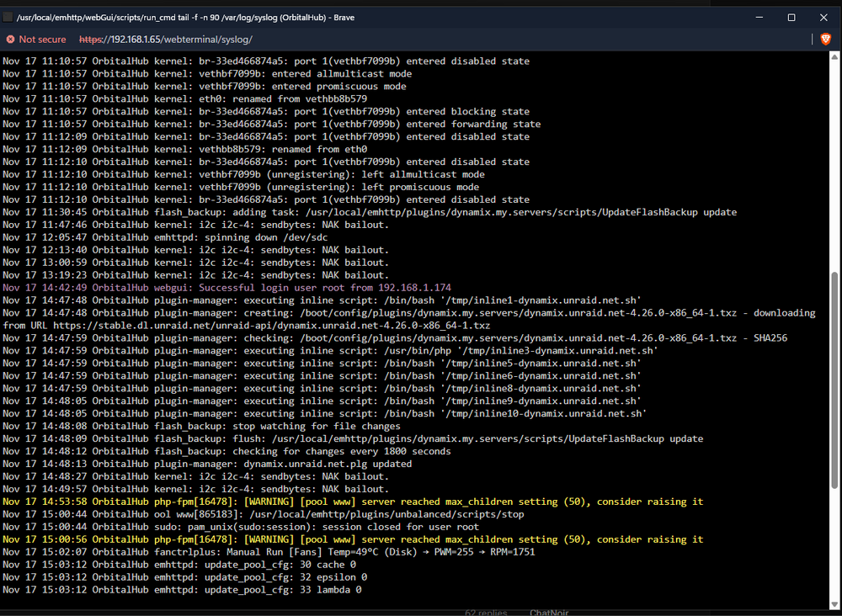This screenshot has height=616, width=842.
Task: Click the inline10-dynamix.unraid.net.sh script line
Action: tap(325, 414)
